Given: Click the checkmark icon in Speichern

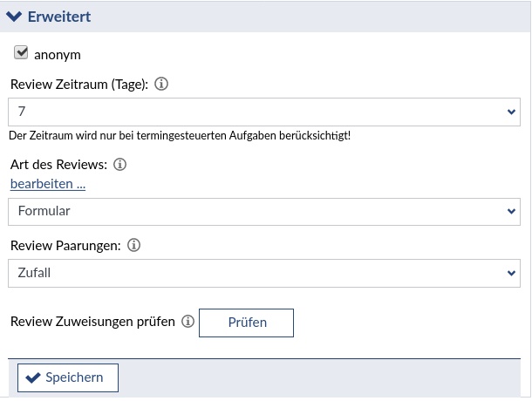Looking at the screenshot, I should point(33,377).
